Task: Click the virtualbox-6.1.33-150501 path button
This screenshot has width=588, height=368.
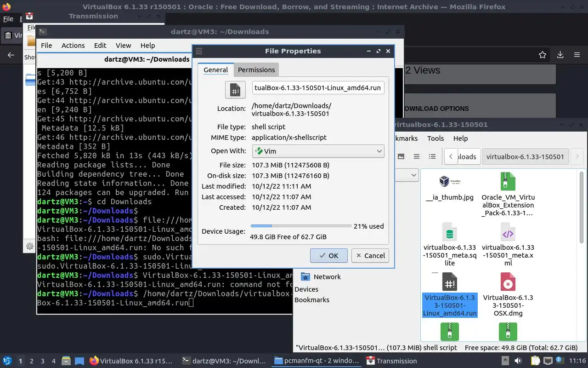Action: [x=525, y=156]
